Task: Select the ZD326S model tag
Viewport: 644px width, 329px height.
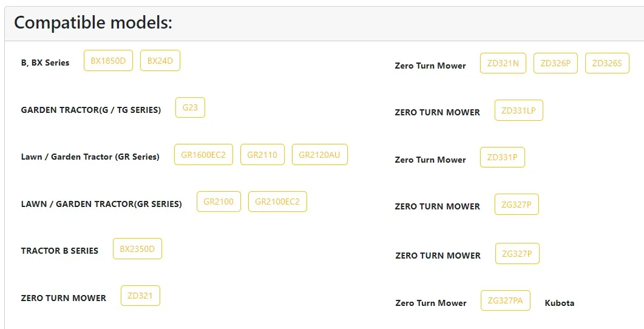Action: 607,63
